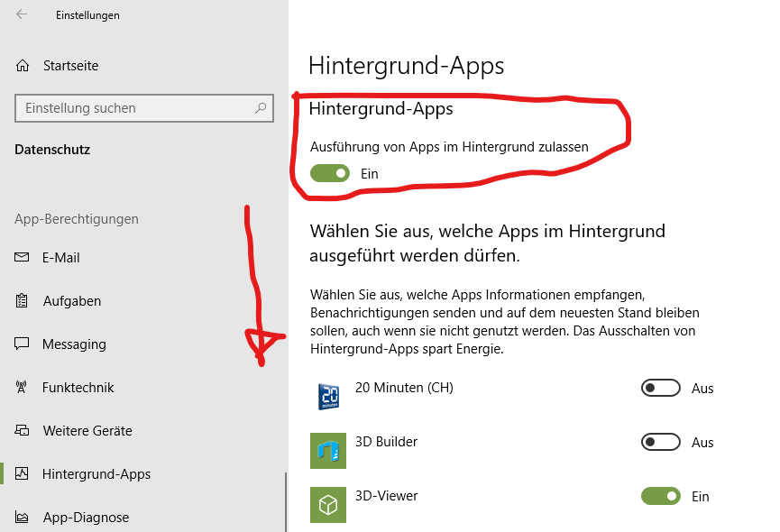Viewport: 780px width, 532px height.
Task: Select the E-Mail envelope icon
Action: pyautogui.click(x=22, y=257)
